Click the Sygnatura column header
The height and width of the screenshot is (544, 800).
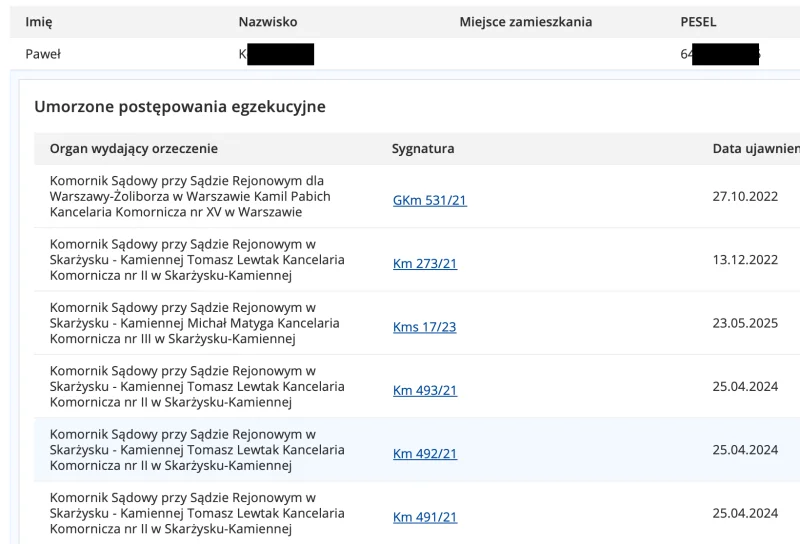(423, 149)
